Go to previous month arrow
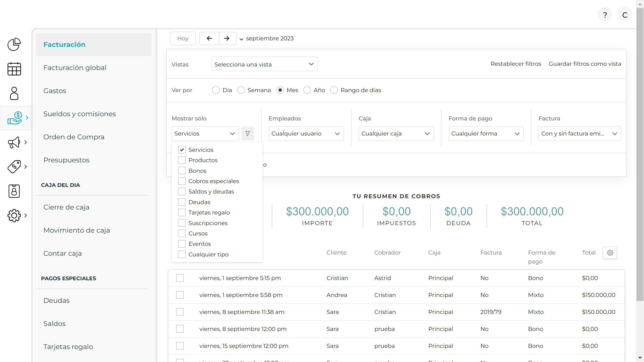 point(209,38)
